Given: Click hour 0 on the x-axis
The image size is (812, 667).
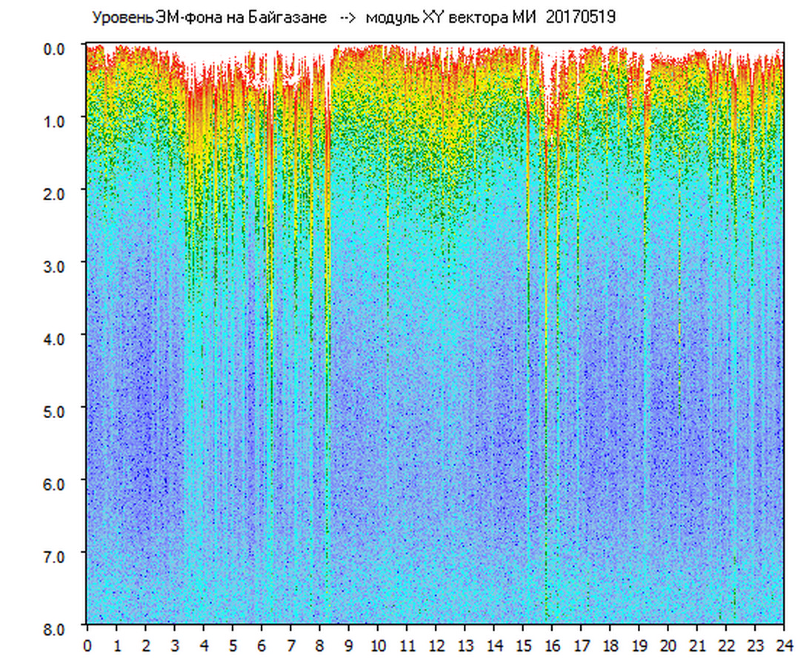Looking at the screenshot, I should point(87,646).
